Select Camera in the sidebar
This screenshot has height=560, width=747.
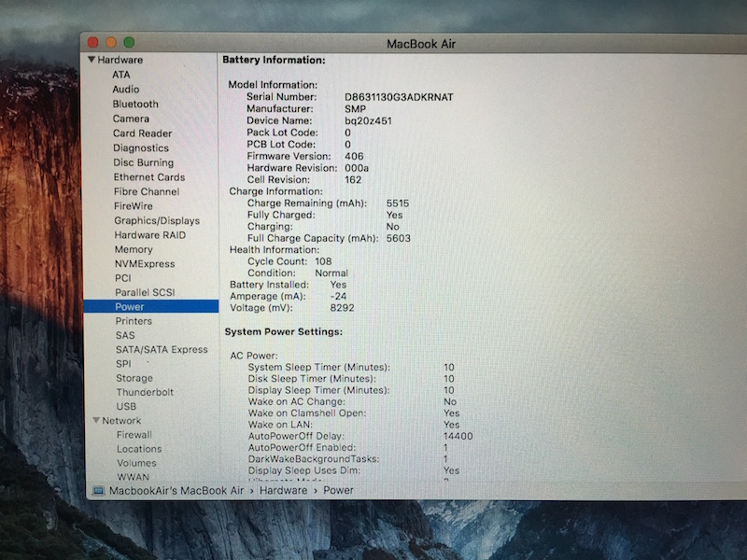tap(131, 119)
